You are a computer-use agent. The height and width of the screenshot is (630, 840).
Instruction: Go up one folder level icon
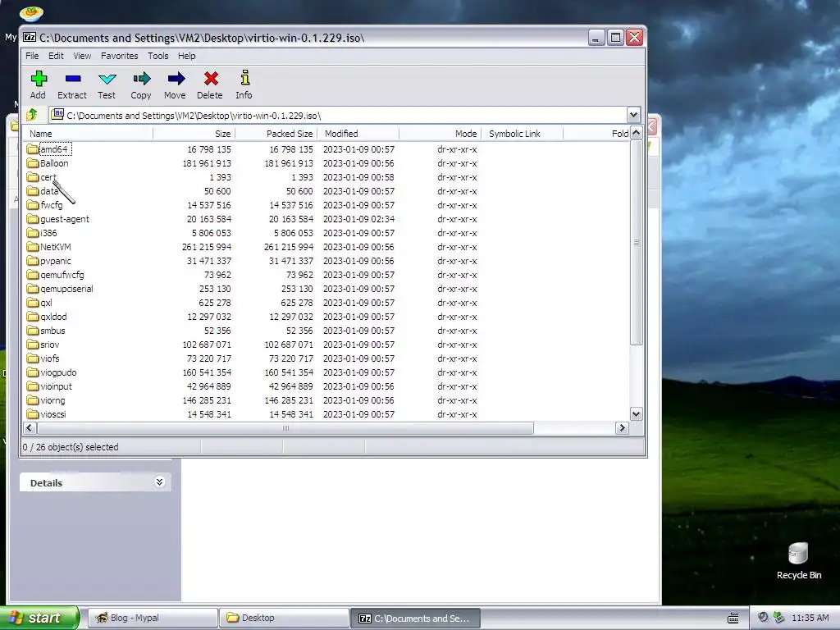click(32, 115)
